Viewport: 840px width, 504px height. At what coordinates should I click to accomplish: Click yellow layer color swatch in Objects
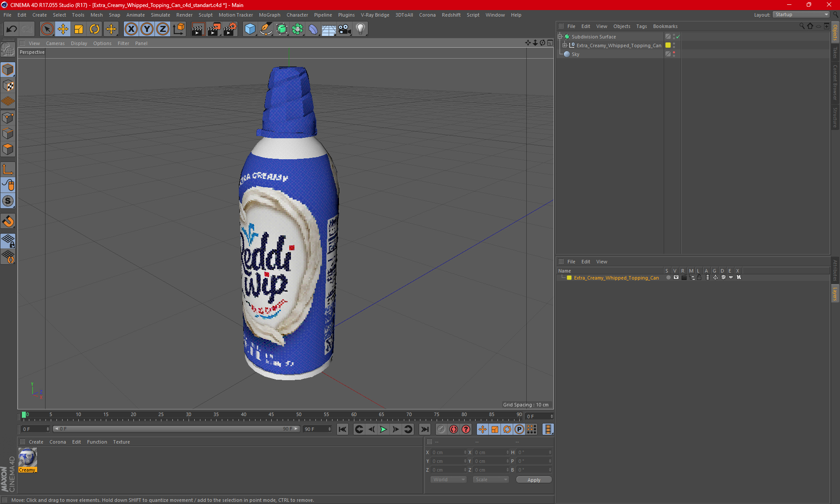[668, 45]
